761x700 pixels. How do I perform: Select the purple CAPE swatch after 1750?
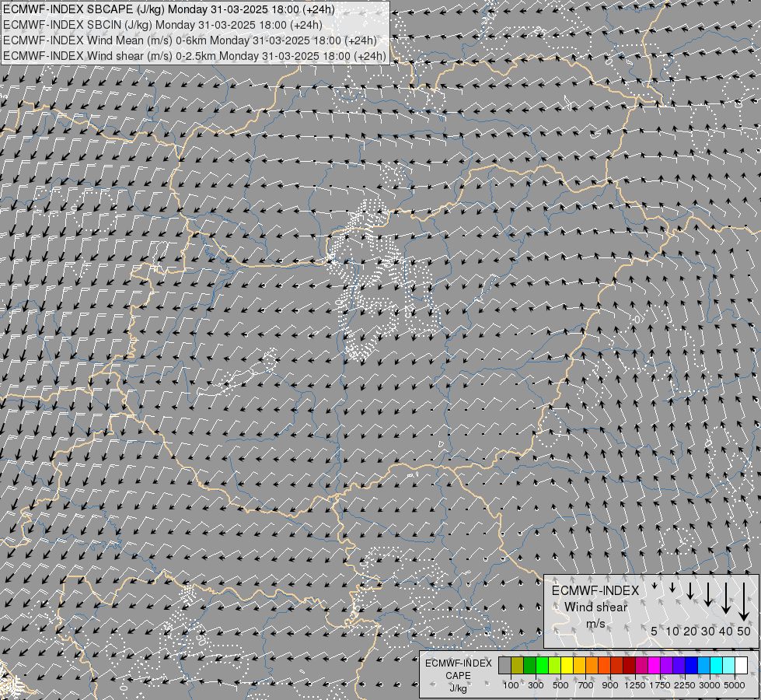coord(666,665)
